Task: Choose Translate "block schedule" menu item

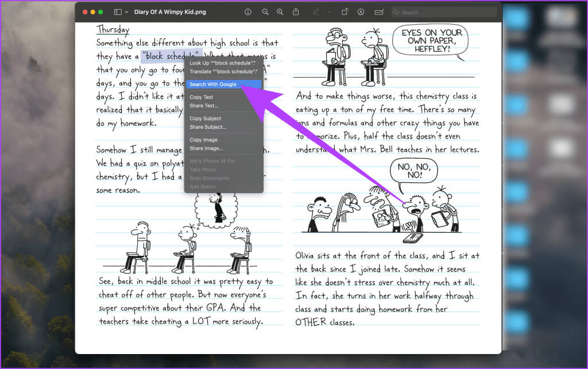Action: pyautogui.click(x=223, y=71)
